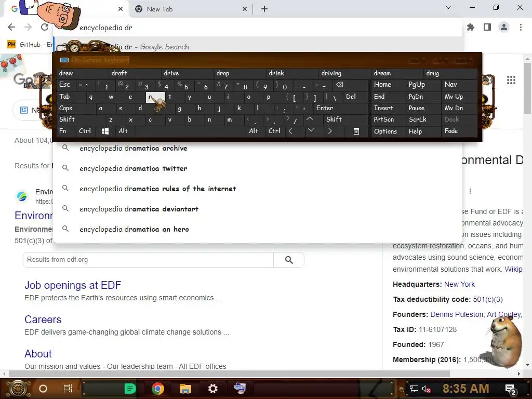
Task: Open Task View in the taskbar
Action: (68, 389)
